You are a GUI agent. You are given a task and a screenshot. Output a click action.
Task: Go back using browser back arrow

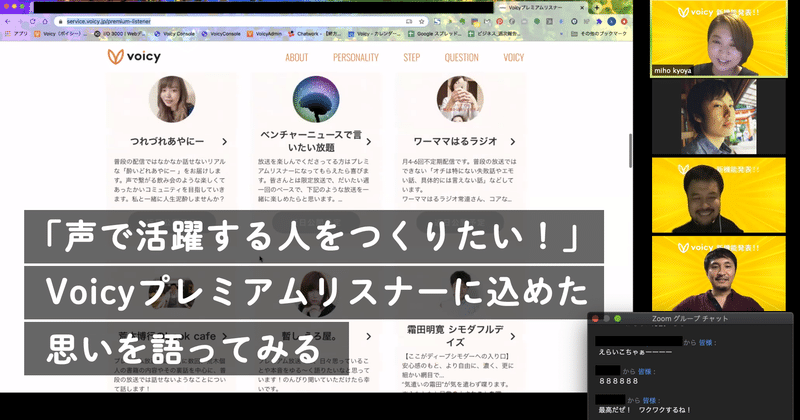pyautogui.click(x=7, y=21)
